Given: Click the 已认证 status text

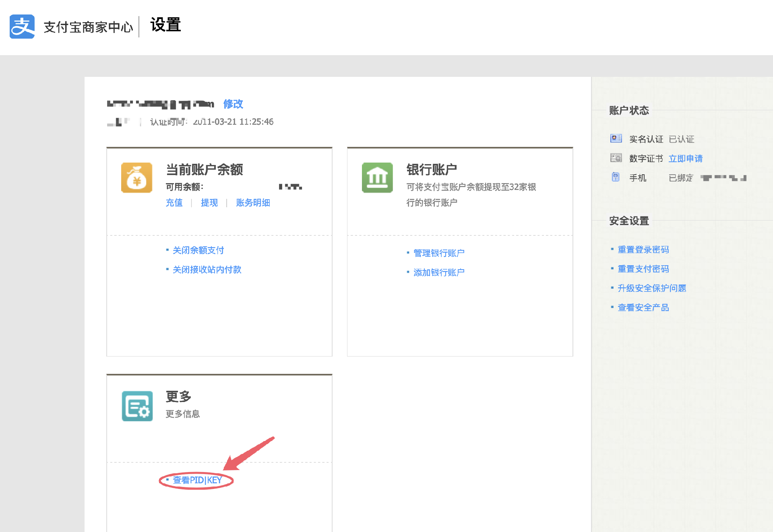Looking at the screenshot, I should point(682,139).
